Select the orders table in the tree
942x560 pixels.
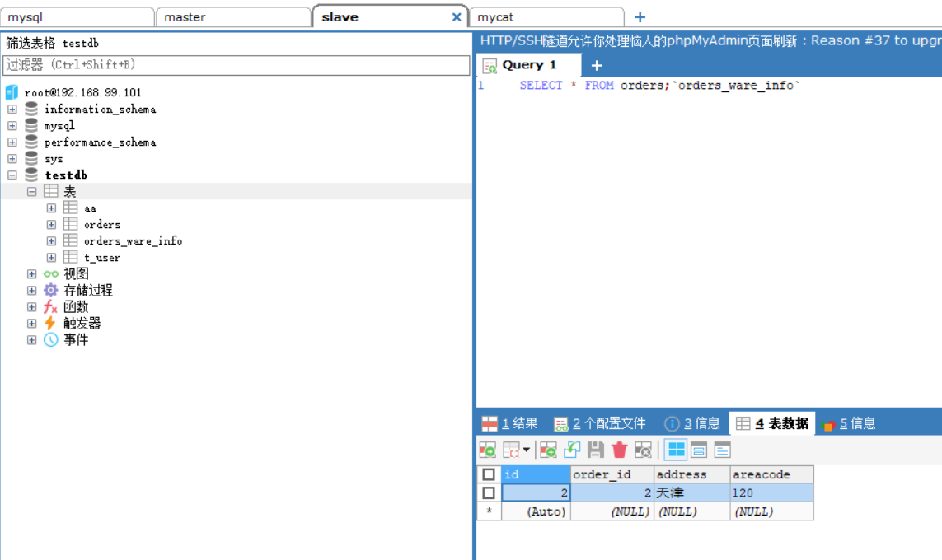[x=102, y=225]
